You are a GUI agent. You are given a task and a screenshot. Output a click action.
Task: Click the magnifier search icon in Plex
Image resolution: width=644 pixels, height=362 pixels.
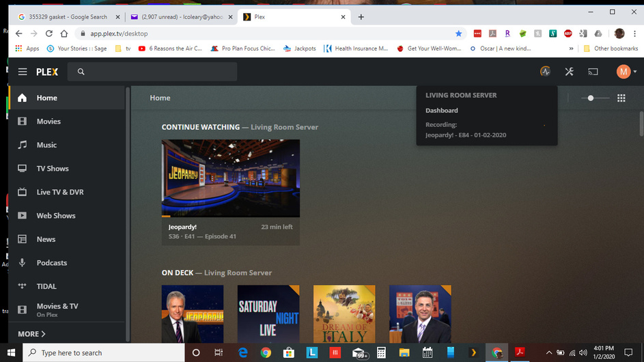(x=81, y=72)
